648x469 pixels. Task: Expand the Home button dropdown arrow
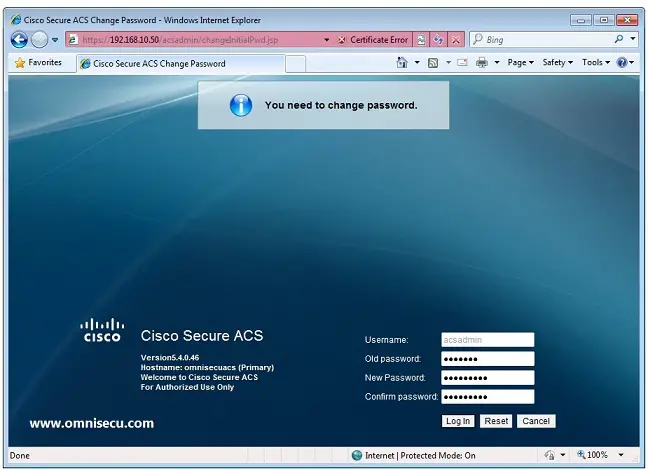[x=417, y=62]
